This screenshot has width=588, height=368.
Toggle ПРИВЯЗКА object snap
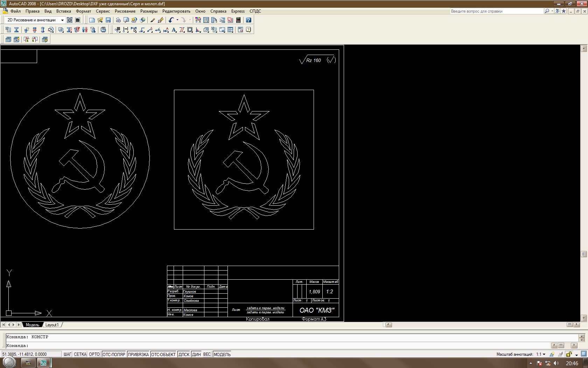(x=138, y=354)
